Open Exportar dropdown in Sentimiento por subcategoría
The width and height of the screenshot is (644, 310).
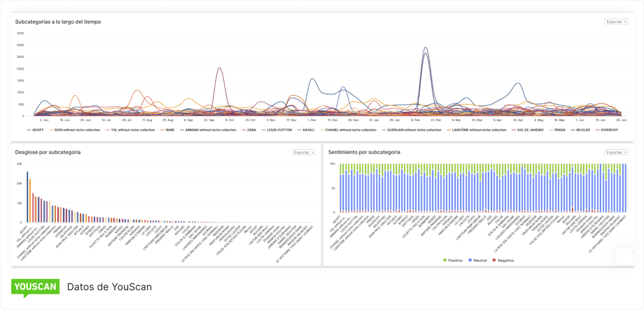click(616, 152)
